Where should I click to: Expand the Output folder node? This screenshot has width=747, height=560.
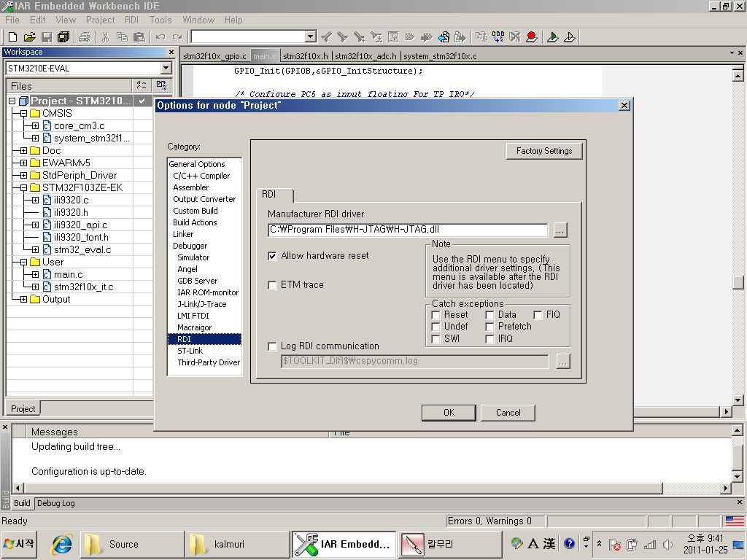click(23, 299)
